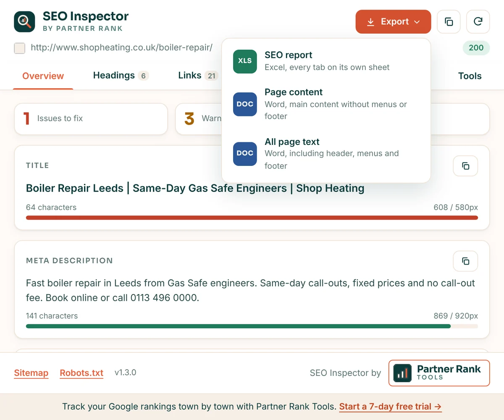Click the Boiler Repair Leeds title text
The height and width of the screenshot is (420, 504).
195,188
